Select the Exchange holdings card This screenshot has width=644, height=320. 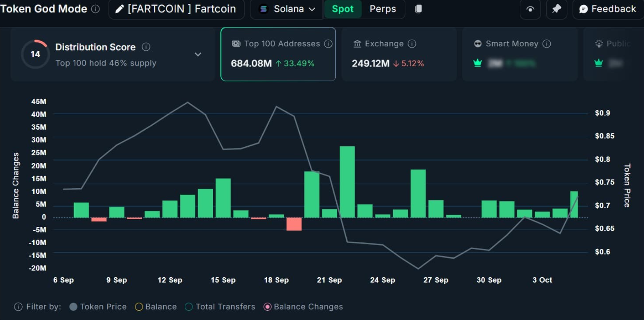click(399, 54)
